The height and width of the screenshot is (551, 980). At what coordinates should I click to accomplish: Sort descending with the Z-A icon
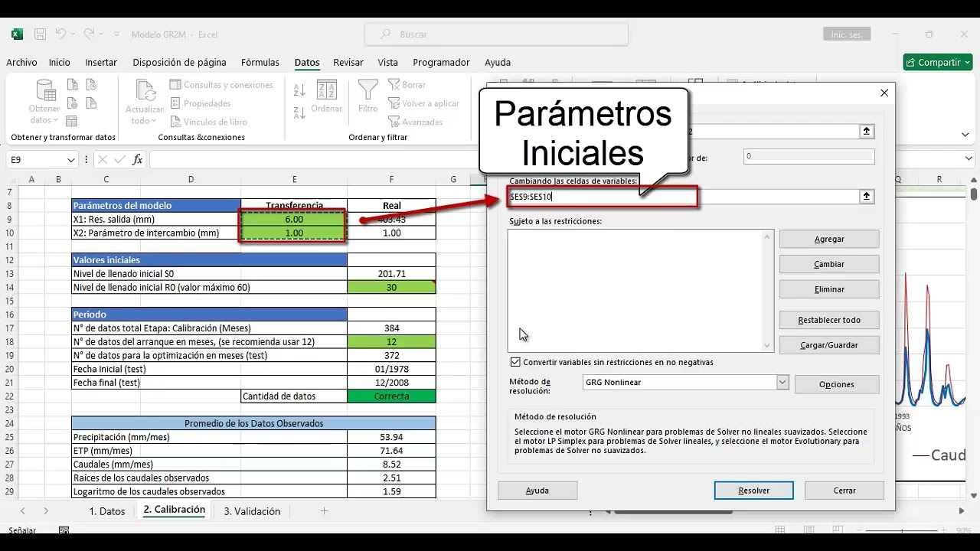coord(299,113)
